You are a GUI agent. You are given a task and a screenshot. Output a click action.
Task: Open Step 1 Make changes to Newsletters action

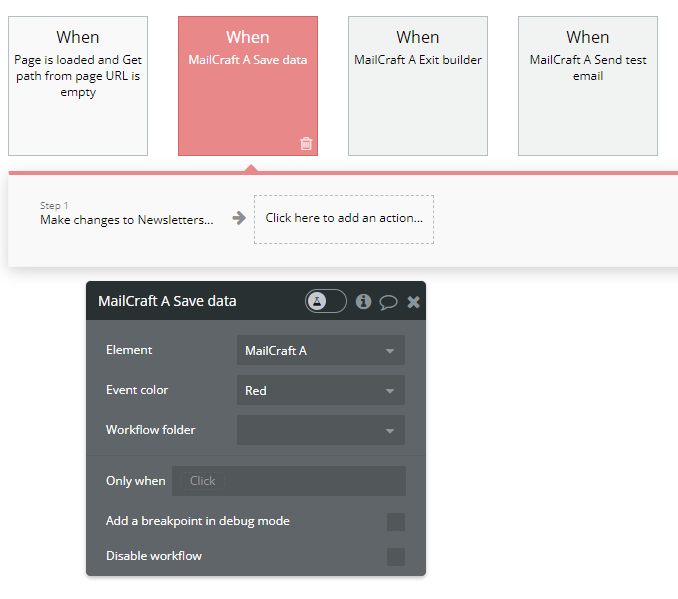(x=127, y=214)
